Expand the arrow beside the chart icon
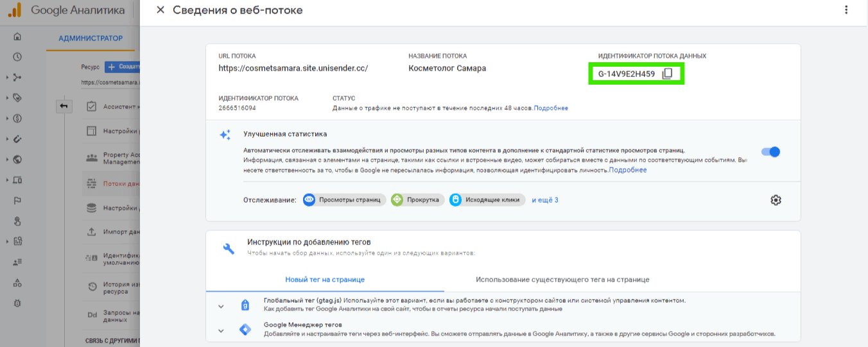The width and height of the screenshot is (868, 347). pos(7,242)
